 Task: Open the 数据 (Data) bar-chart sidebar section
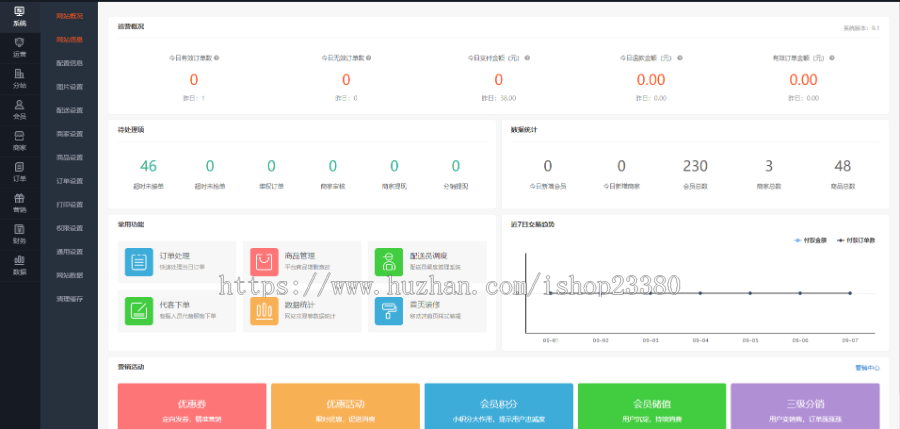(20, 265)
